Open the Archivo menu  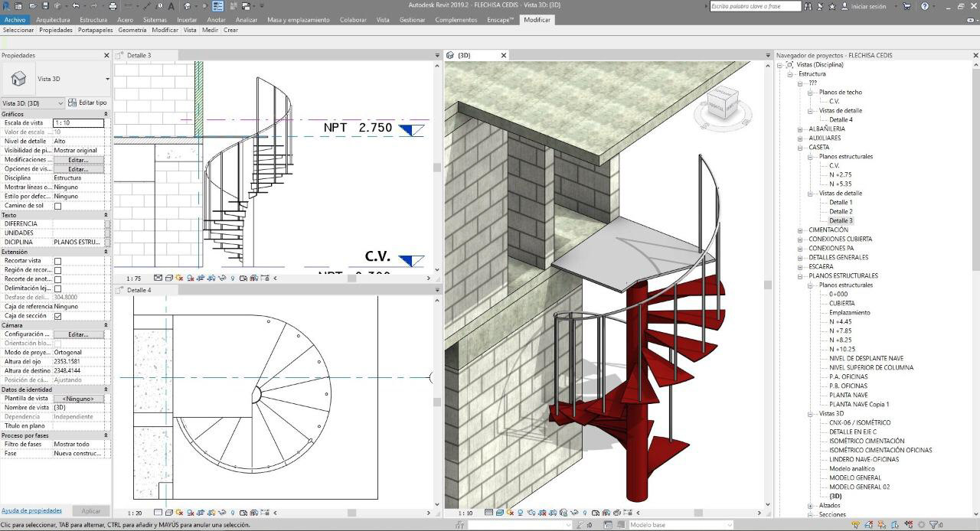pyautogui.click(x=15, y=20)
